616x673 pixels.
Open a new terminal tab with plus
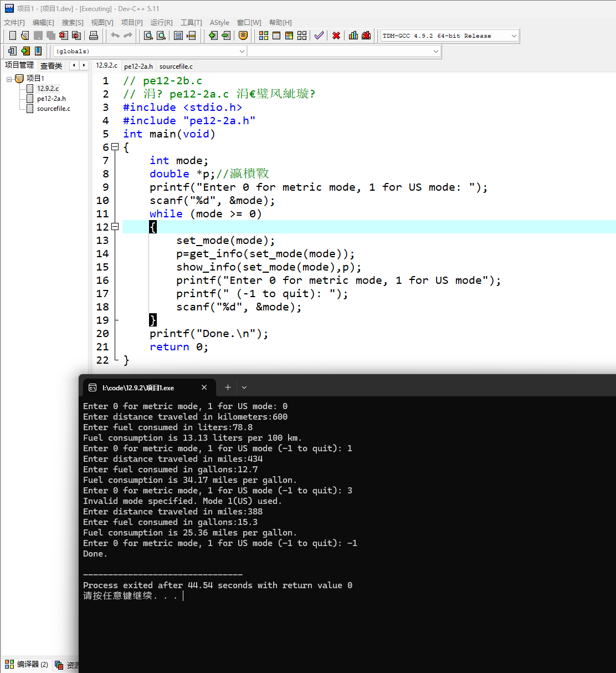pos(228,388)
